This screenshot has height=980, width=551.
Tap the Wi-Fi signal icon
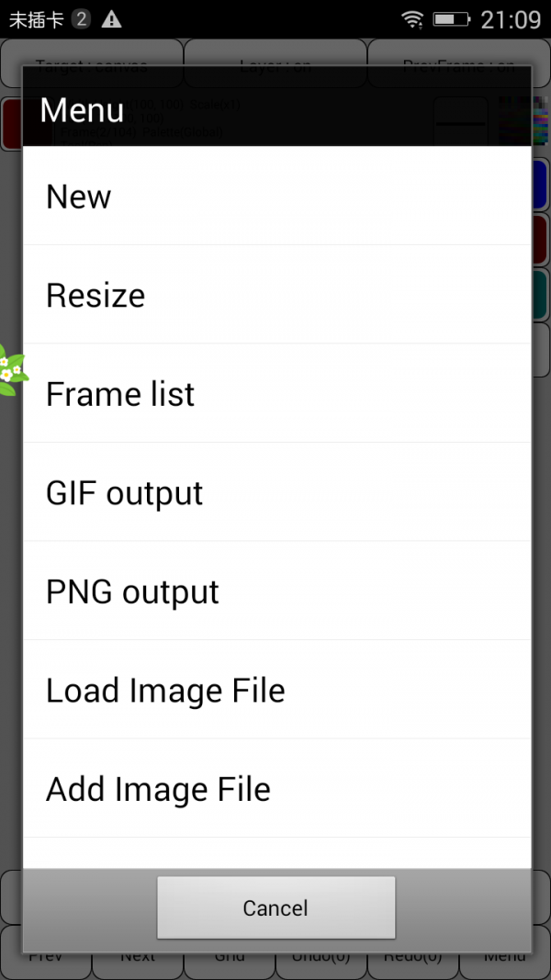click(412, 19)
